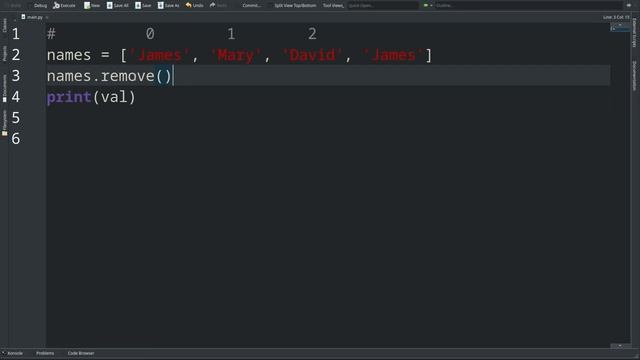Image resolution: width=640 pixels, height=360 pixels.
Task: Open the Commit toolbar button
Action: click(251, 5)
